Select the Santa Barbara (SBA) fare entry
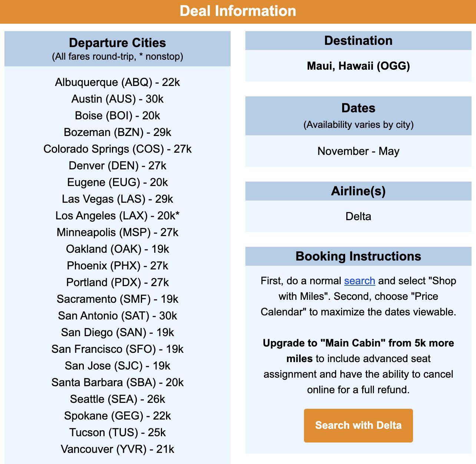The height and width of the screenshot is (464, 476). pos(118,382)
